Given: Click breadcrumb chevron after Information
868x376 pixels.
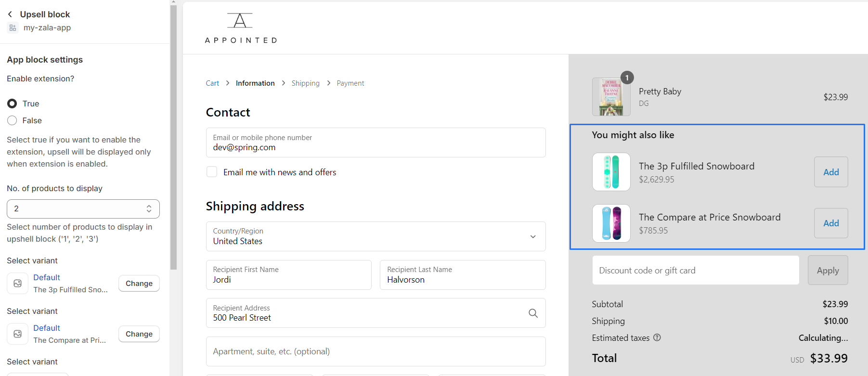Looking at the screenshot, I should pos(283,83).
